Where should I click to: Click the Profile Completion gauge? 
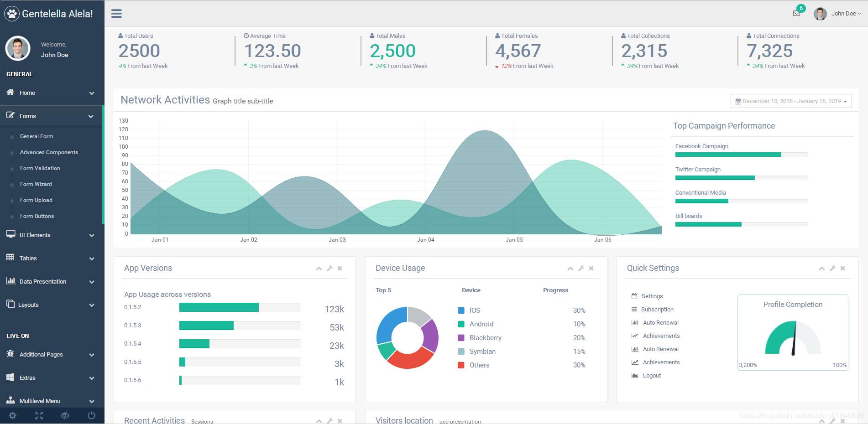(793, 337)
